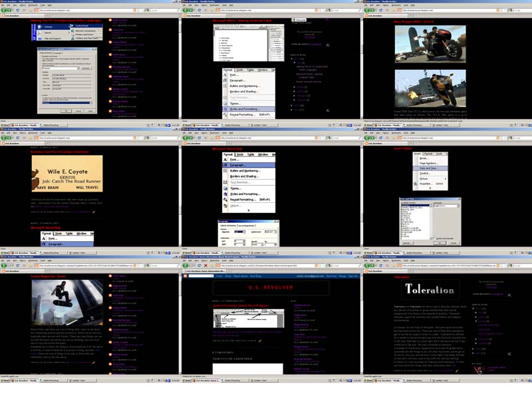Viewport: 532px width, 399px height.
Task: Bookmark the Skate page with star icon
Action: pyautogui.click(x=139, y=265)
